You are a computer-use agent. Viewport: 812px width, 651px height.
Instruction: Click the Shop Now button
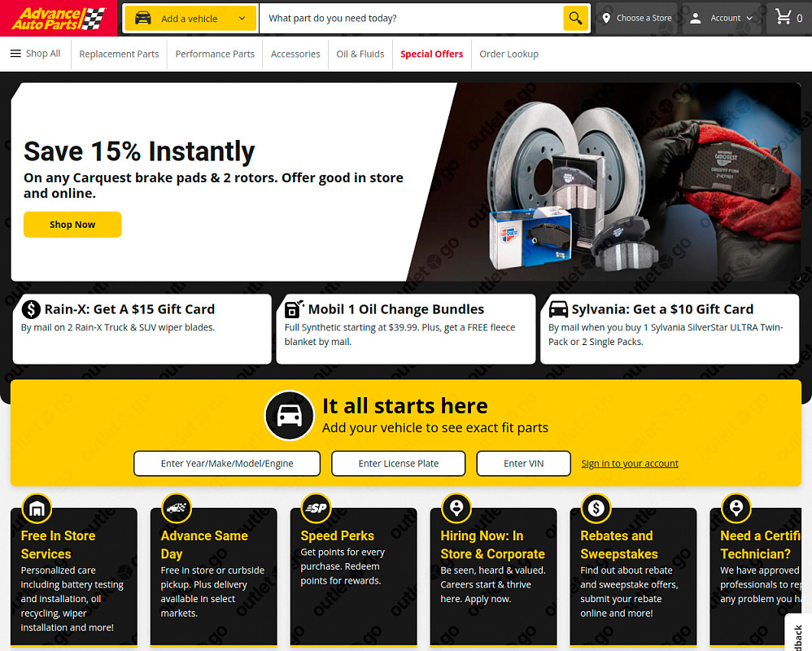tap(72, 225)
